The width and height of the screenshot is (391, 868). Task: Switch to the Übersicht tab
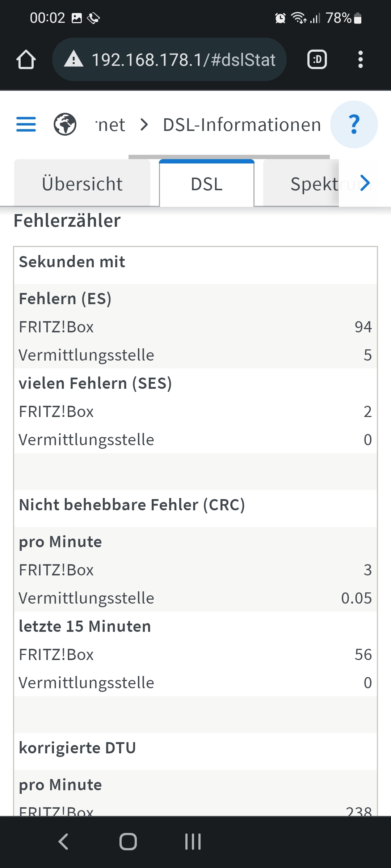pos(82,184)
